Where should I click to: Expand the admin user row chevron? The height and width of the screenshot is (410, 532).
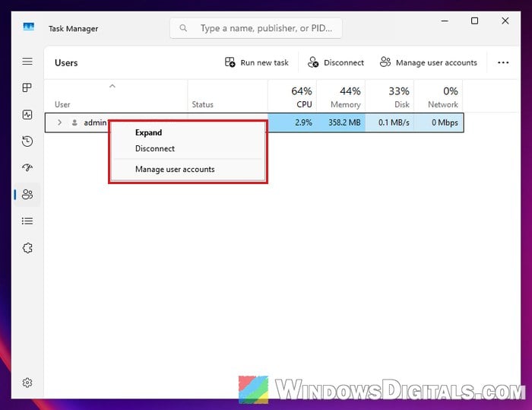tap(60, 122)
